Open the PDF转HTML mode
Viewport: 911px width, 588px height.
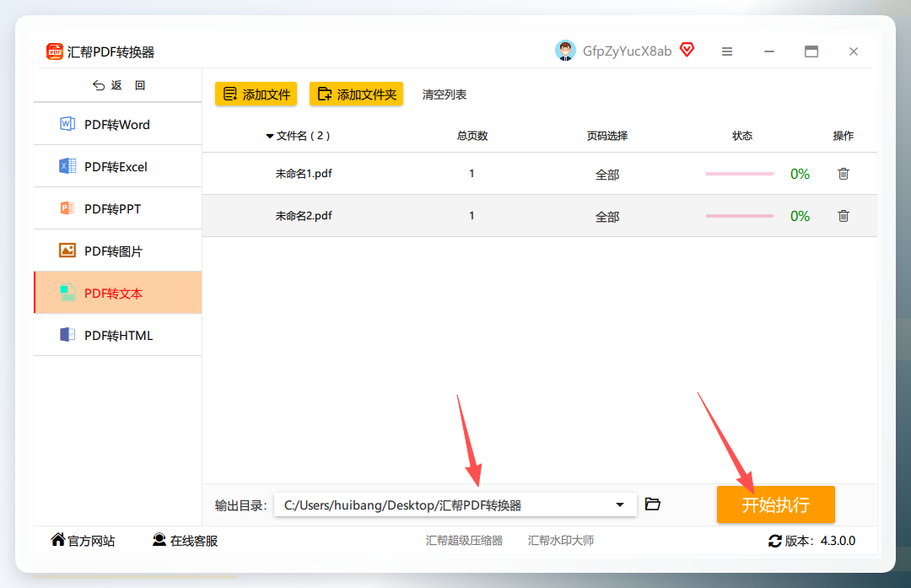pos(118,335)
